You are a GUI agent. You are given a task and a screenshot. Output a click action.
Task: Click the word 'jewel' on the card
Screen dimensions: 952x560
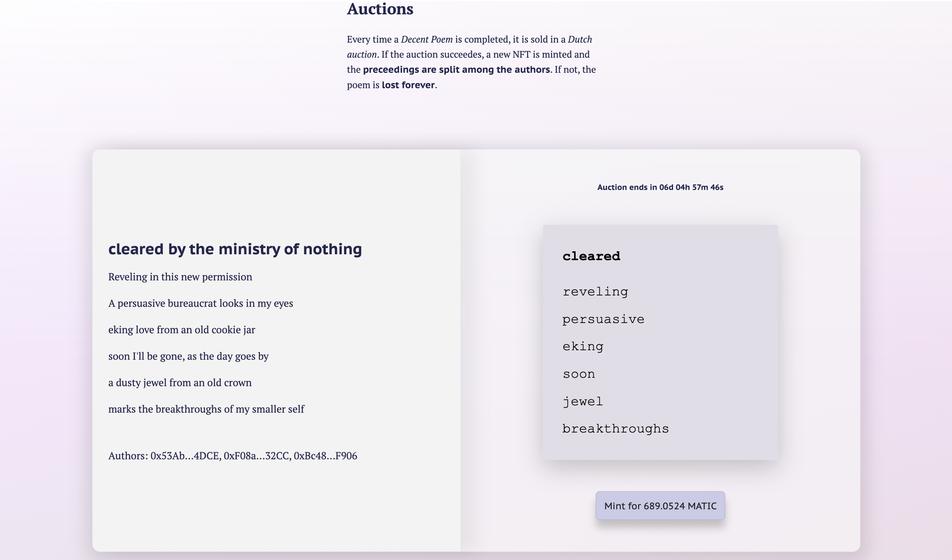[583, 401]
